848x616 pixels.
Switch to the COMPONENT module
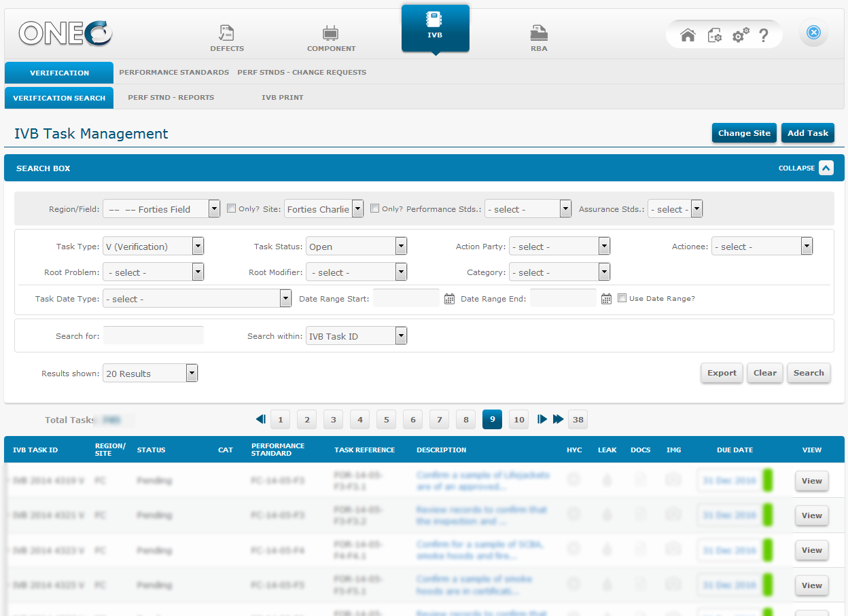click(331, 37)
